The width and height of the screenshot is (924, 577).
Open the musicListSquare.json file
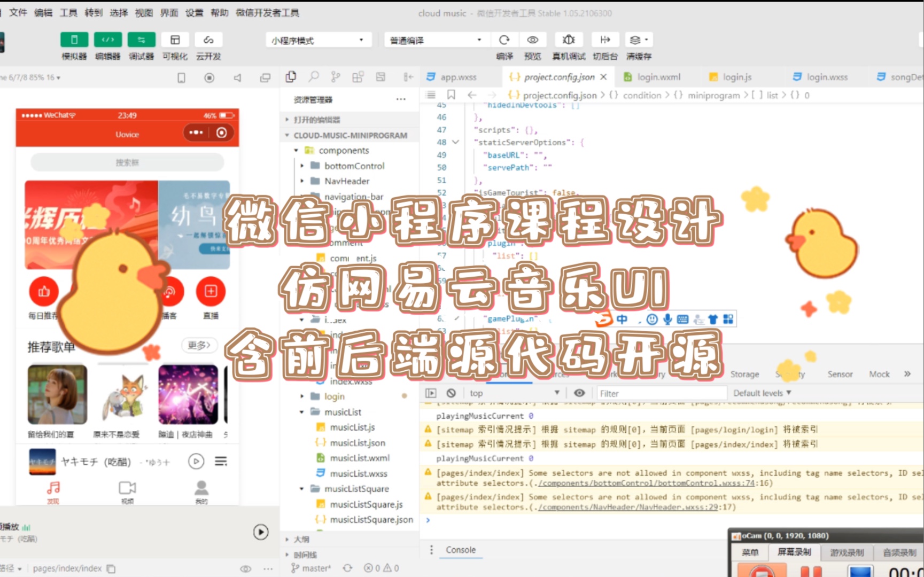[371, 519]
